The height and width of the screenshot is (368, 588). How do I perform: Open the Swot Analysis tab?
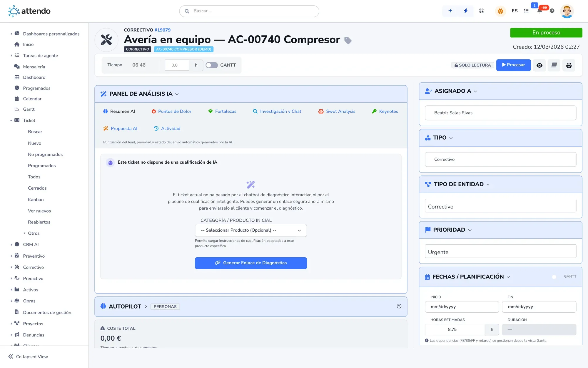click(x=337, y=111)
